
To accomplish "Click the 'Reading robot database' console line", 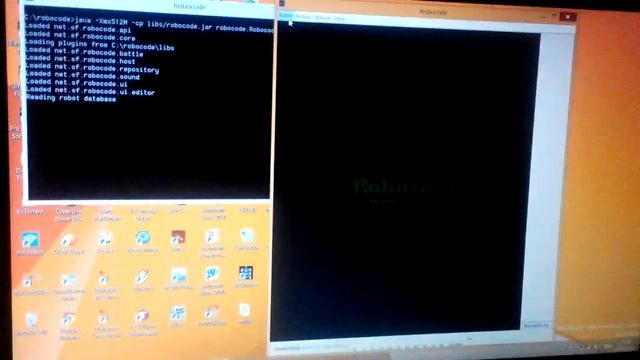I will (x=71, y=98).
